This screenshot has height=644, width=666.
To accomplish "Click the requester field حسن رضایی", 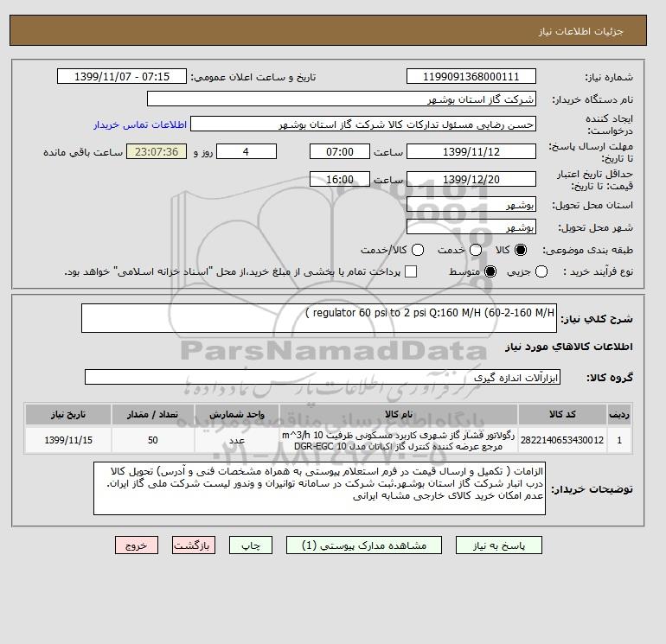I will [363, 124].
